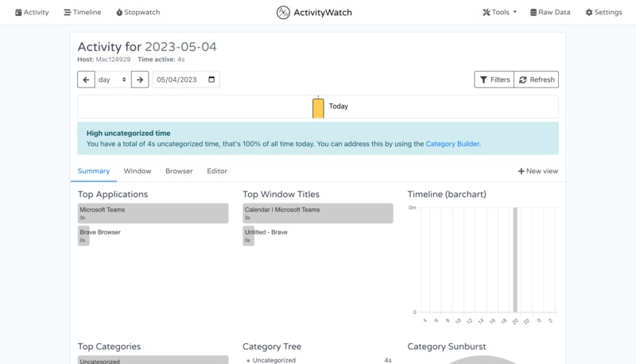Switch to the Window tab
This screenshot has height=364, width=636.
tap(138, 171)
